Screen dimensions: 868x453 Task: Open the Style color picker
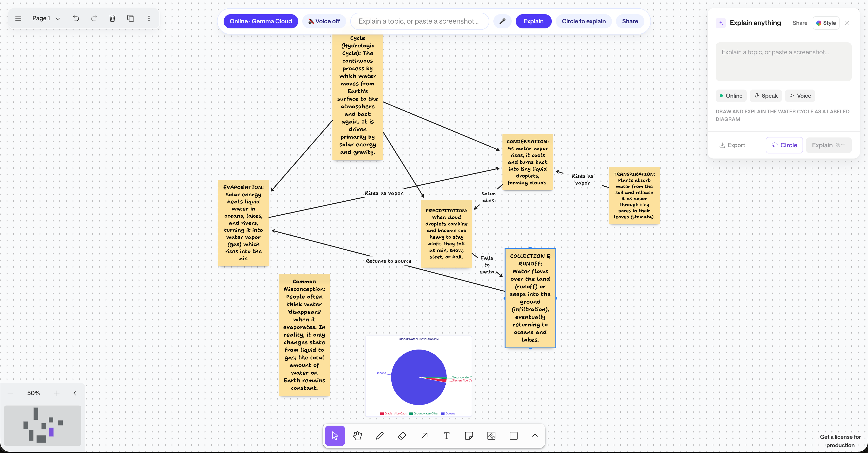[826, 23]
